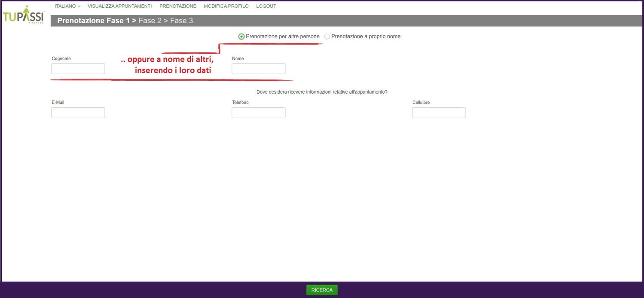Screen dimensions: 644x298
Task: Go to the Prenotazione menu item
Action: coord(178,6)
